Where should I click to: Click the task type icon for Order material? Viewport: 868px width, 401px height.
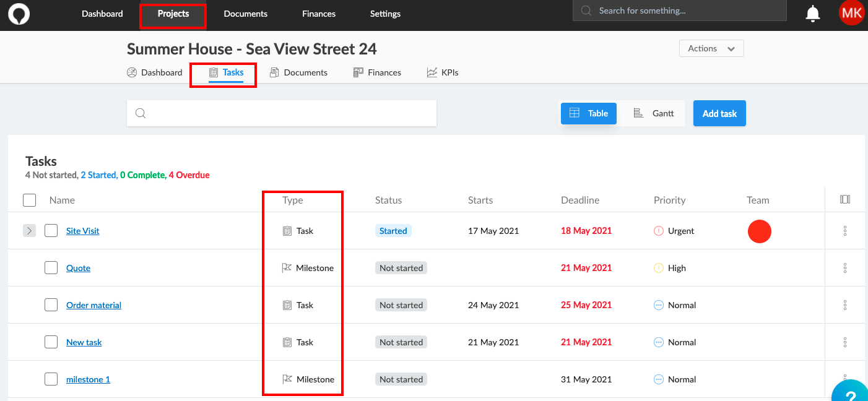(287, 305)
